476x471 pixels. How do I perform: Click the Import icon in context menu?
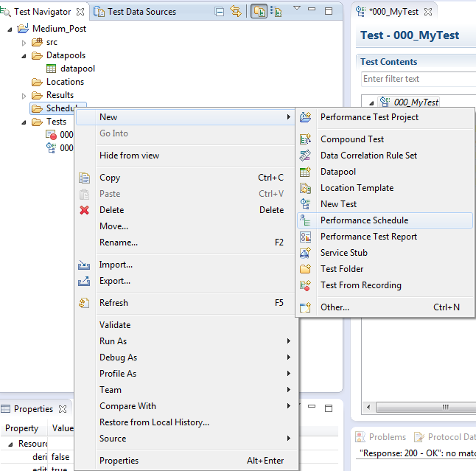(84, 265)
